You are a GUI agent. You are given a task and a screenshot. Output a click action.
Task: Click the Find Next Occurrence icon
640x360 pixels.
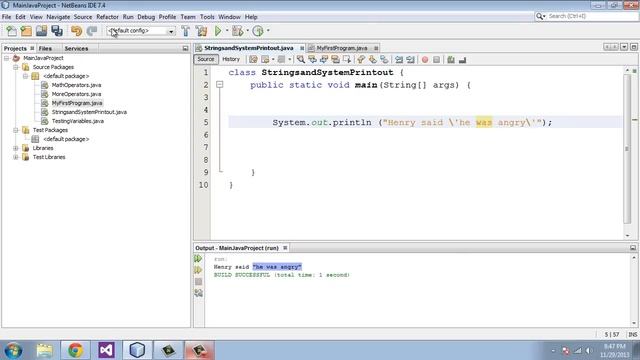[x=324, y=60]
